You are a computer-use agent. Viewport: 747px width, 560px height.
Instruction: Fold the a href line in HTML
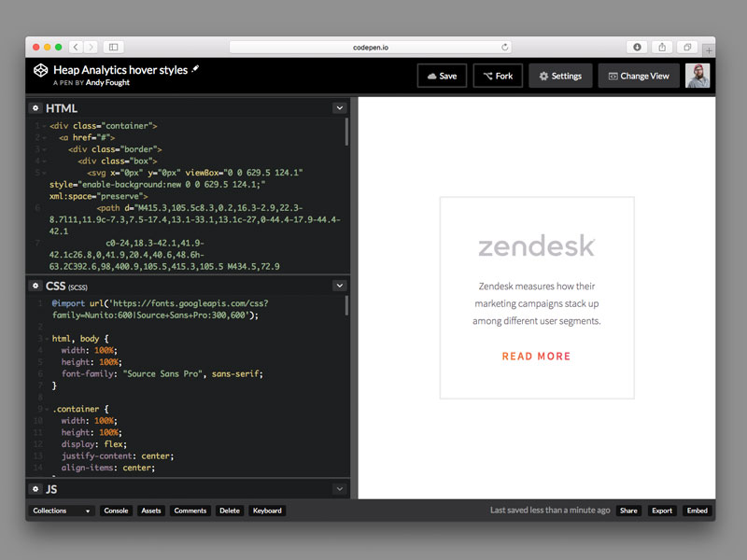(x=44, y=137)
